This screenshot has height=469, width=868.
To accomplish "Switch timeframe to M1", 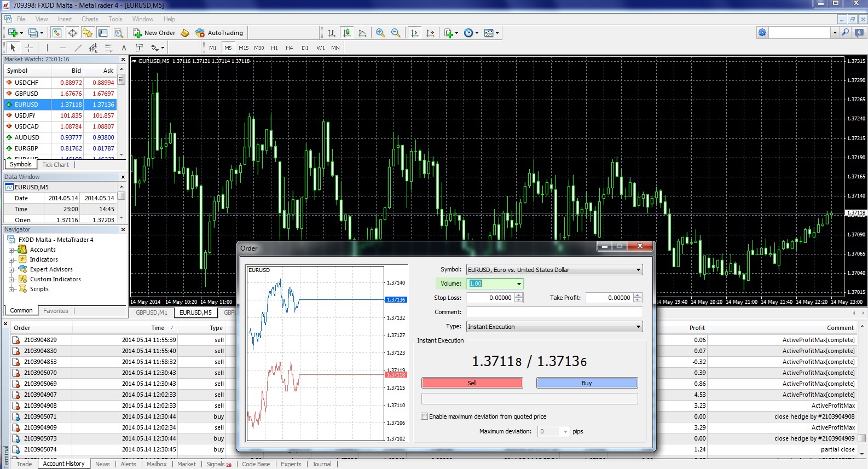I will 213,48.
